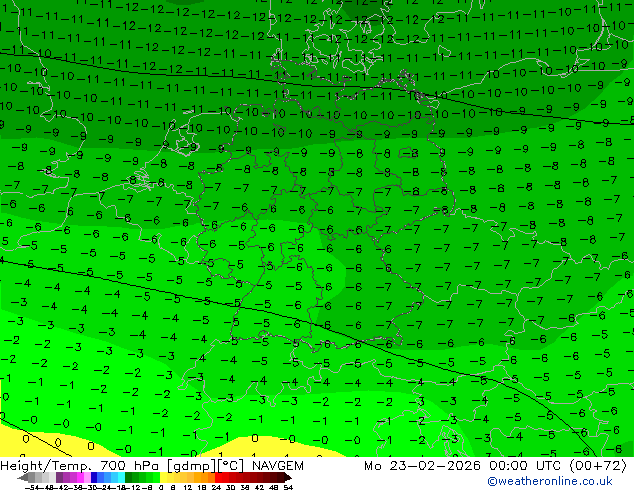Click the Height/Temp. 700 hPa NAVGEM title
Image resolution: width=634 pixels, height=490 pixels.
pyautogui.click(x=152, y=466)
